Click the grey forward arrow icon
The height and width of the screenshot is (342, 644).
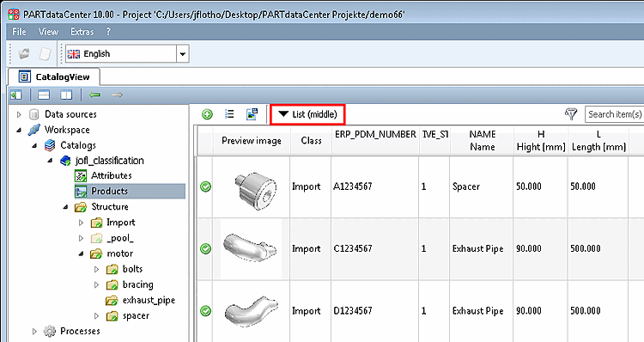[x=118, y=95]
